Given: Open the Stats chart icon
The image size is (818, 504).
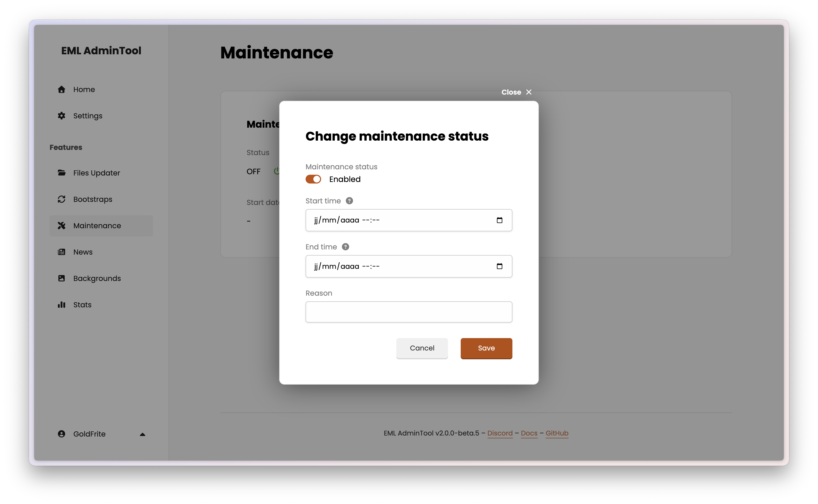Looking at the screenshot, I should click(x=62, y=305).
